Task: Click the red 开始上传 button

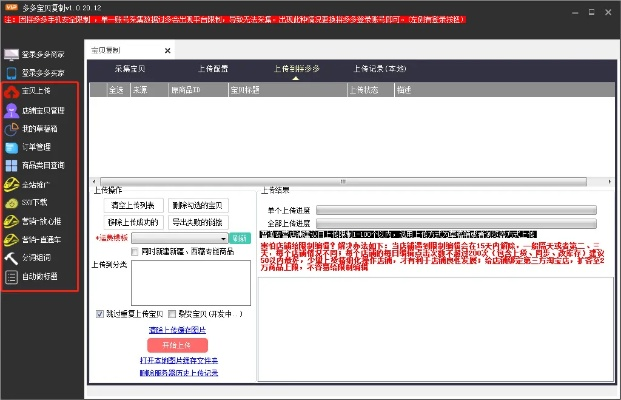Action: pyautogui.click(x=176, y=345)
